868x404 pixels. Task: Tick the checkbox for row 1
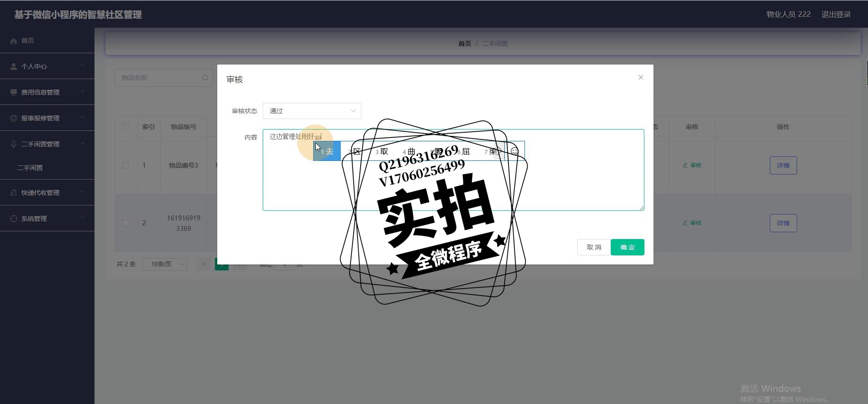pos(125,165)
